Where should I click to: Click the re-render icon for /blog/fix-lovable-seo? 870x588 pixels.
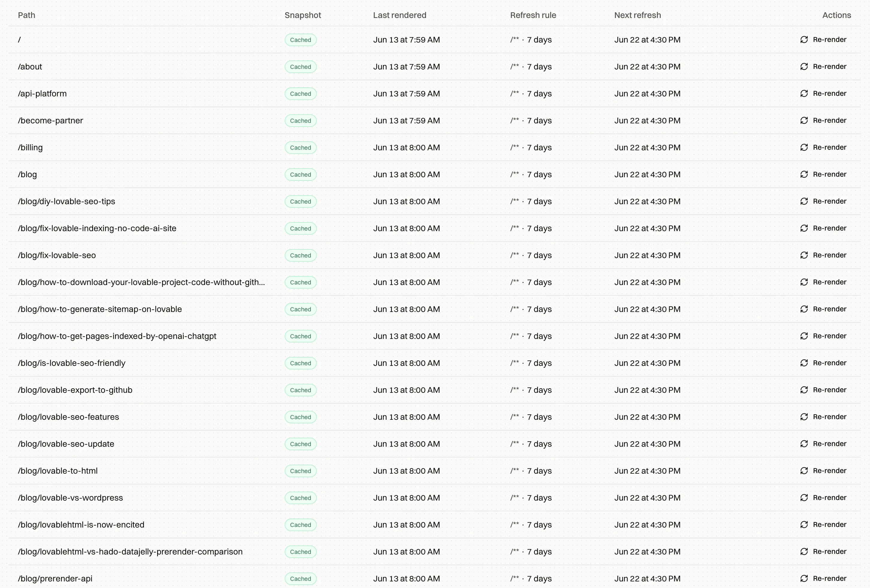[x=804, y=255]
